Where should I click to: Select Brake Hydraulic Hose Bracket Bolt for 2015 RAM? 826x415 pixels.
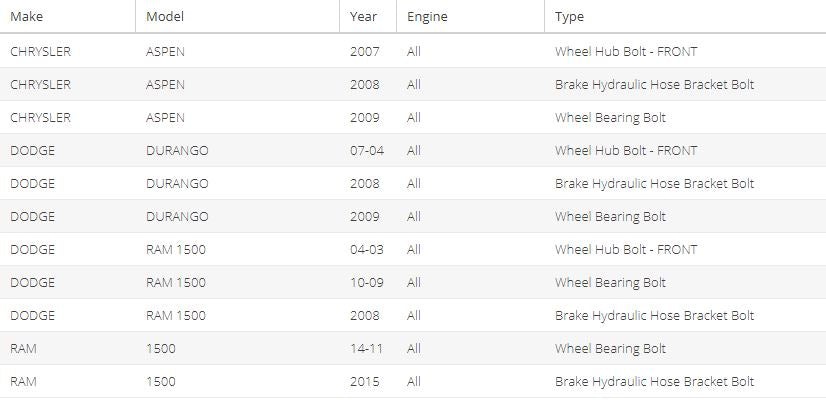[x=654, y=381]
